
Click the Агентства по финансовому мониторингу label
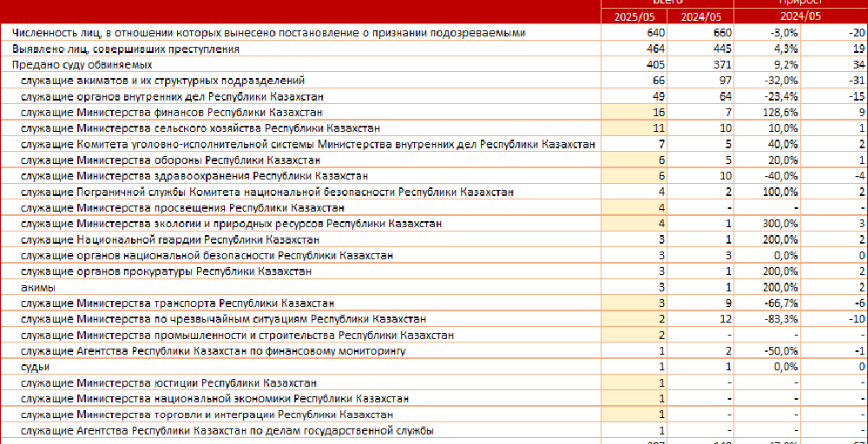pyautogui.click(x=214, y=352)
